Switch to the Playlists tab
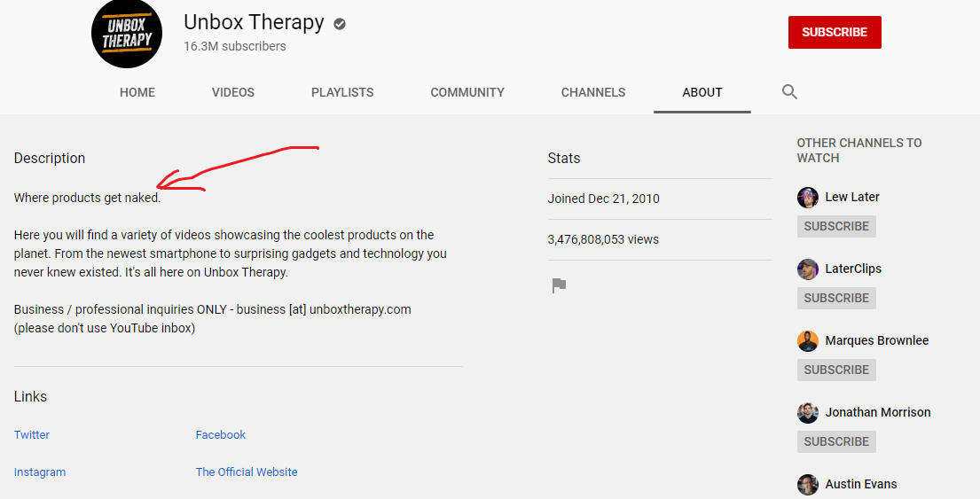Image resolution: width=980 pixels, height=499 pixels. (x=342, y=92)
